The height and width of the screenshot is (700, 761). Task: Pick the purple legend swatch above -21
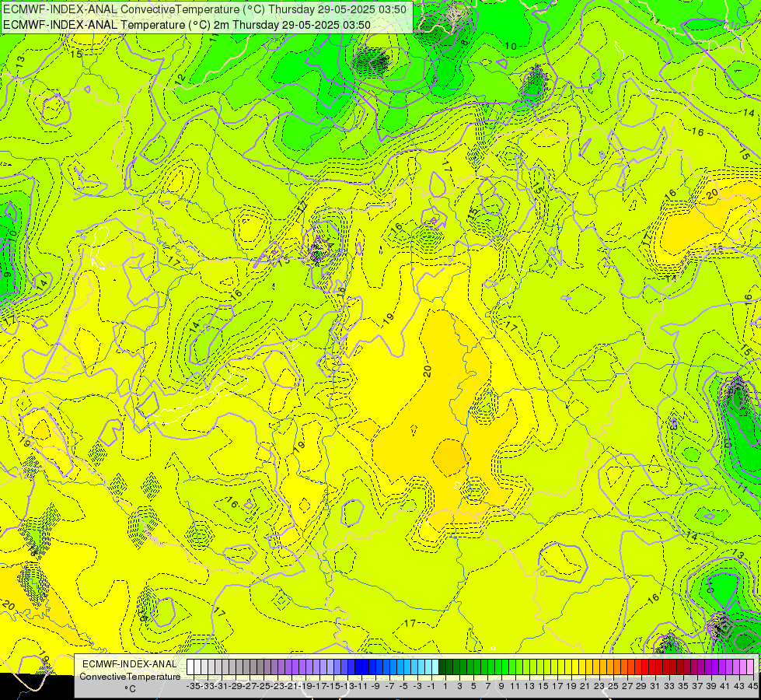point(288,667)
